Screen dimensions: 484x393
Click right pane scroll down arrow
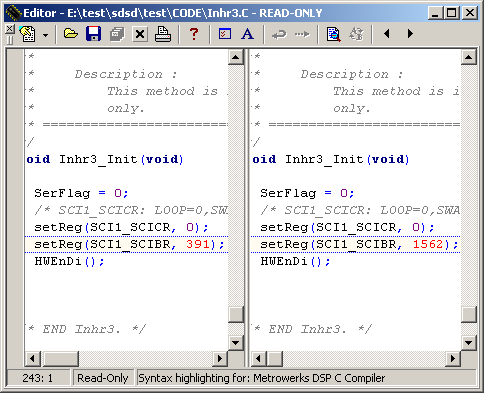(x=468, y=342)
